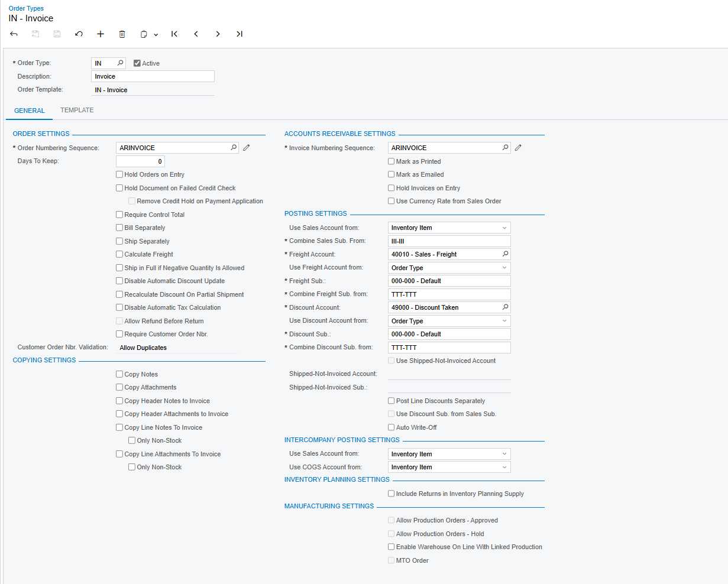Go to previous record icon

pyautogui.click(x=196, y=34)
